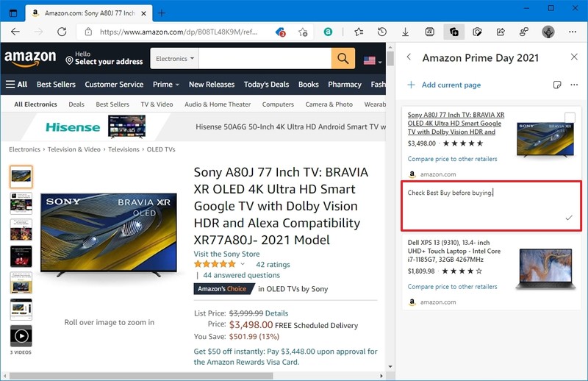Compare price for Sony TV card

click(452, 159)
